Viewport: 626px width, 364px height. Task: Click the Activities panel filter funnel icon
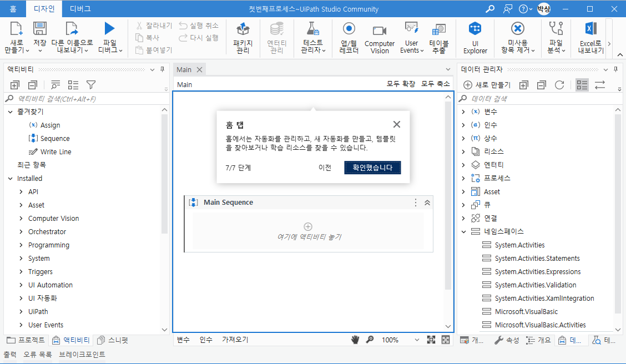coord(91,84)
